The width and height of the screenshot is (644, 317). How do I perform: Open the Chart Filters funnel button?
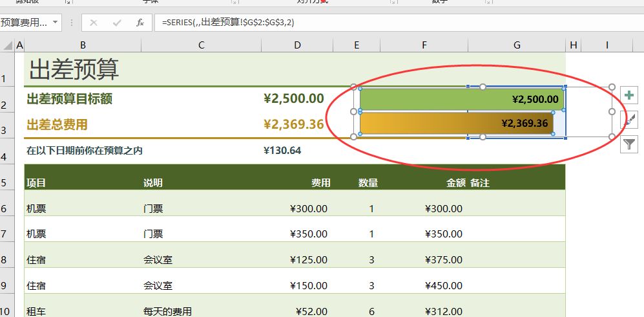pos(630,144)
